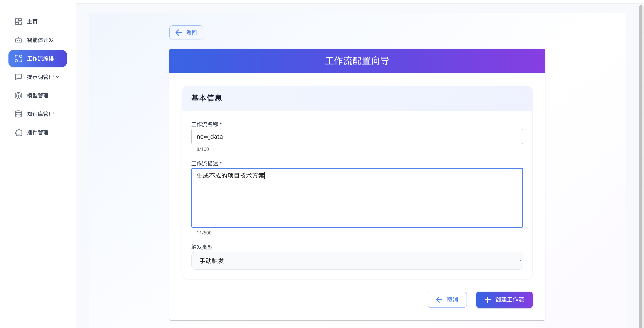Click the 返回 back button

[x=186, y=32]
